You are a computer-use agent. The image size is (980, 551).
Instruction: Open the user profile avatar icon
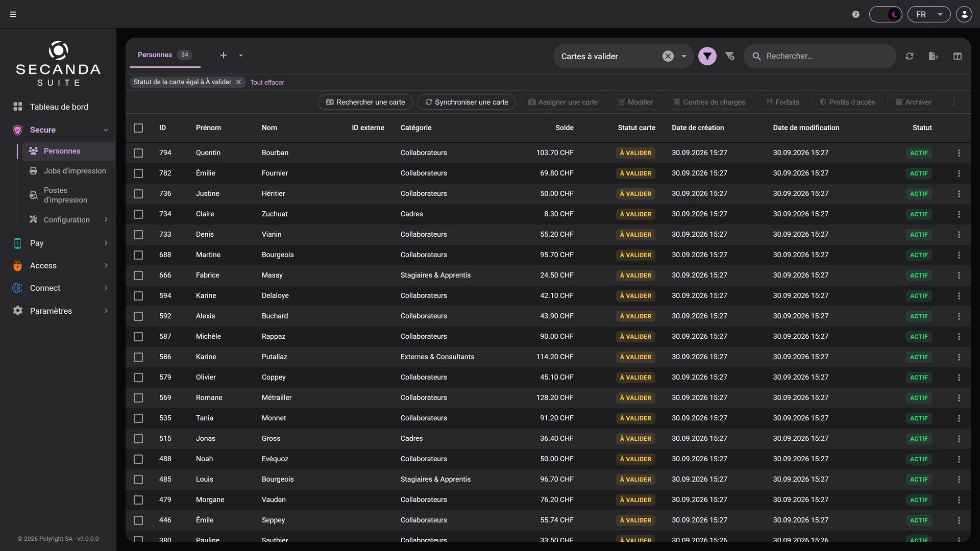[x=964, y=14]
